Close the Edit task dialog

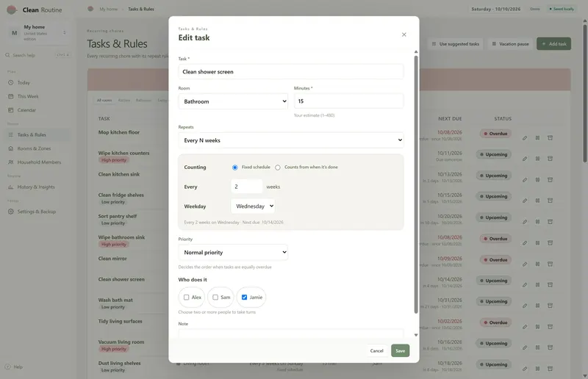[404, 35]
